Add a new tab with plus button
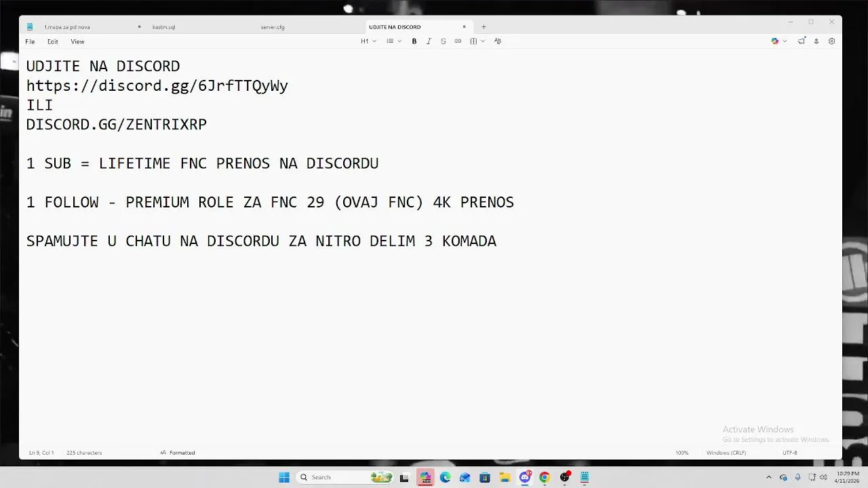Screen dimensions: 868x488 click(x=484, y=27)
